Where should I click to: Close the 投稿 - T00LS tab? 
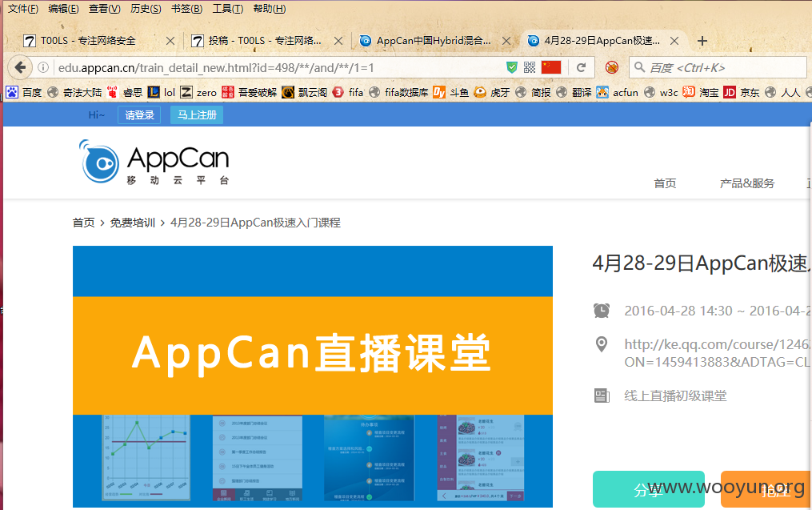[x=338, y=41]
